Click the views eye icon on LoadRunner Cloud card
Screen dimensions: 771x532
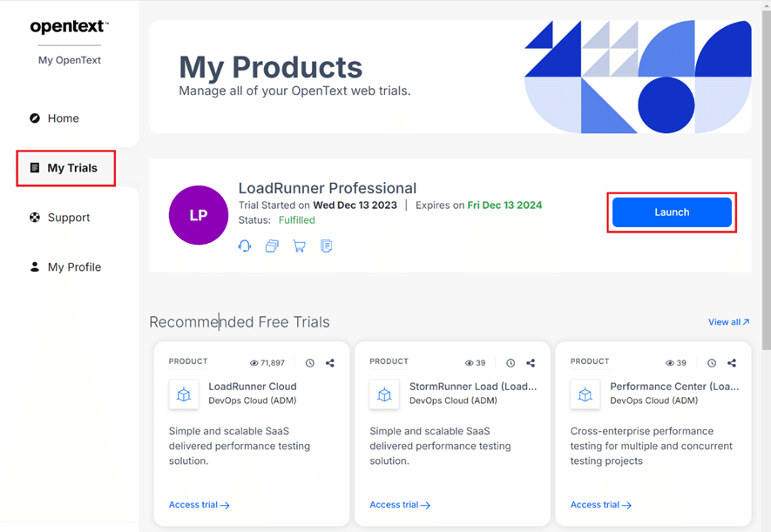(254, 363)
